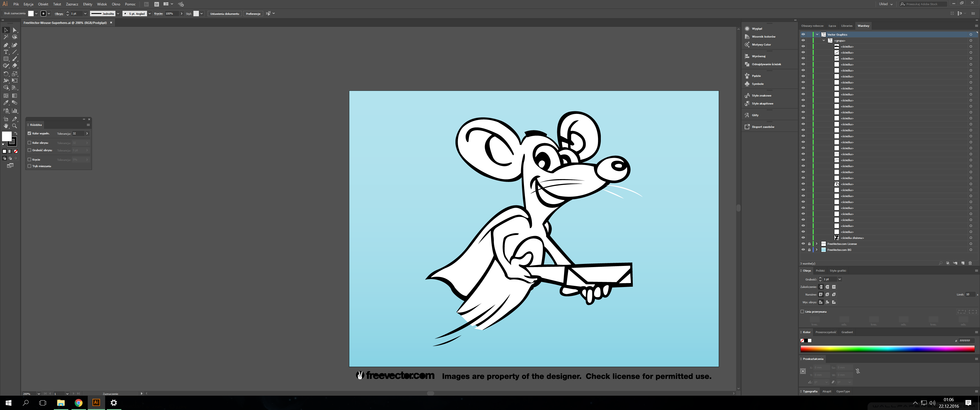The image size is (980, 410).
Task: Click the Ustawienia dokumentu button
Action: (x=224, y=14)
